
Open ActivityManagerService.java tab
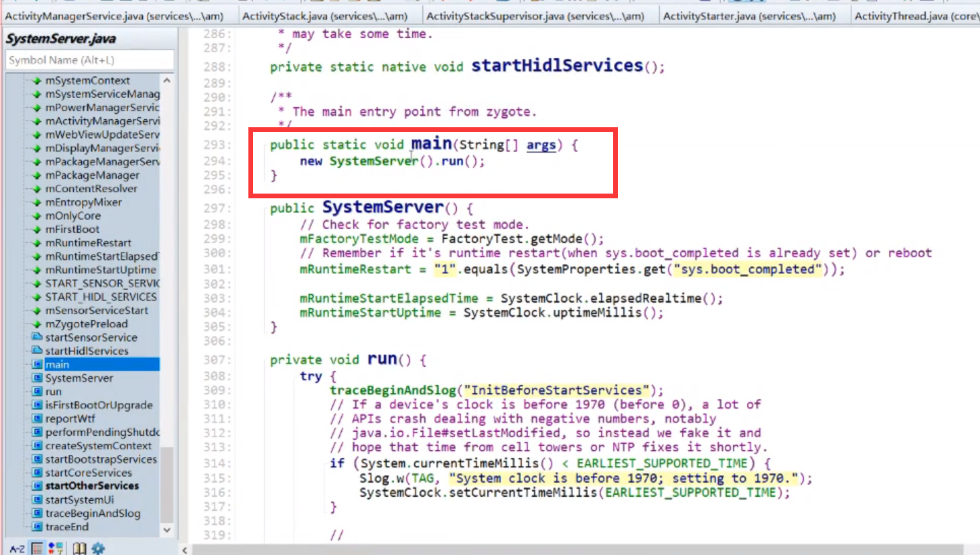(116, 16)
